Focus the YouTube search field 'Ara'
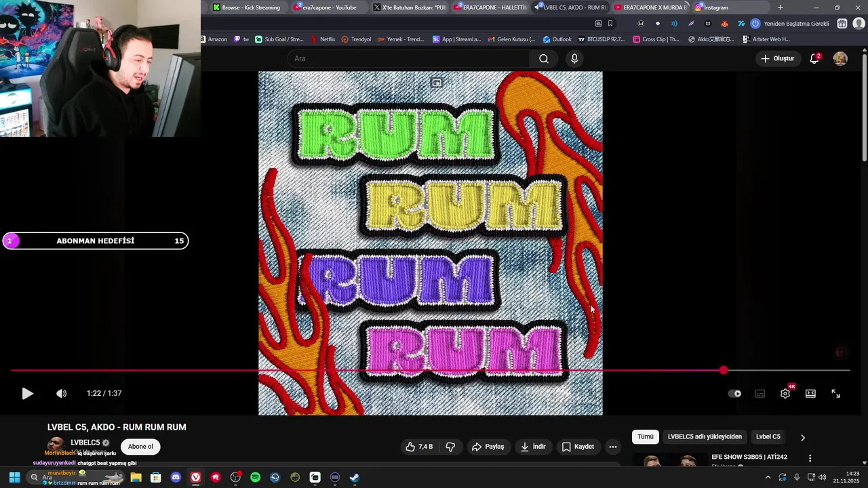This screenshot has width=868, height=488. click(408, 58)
